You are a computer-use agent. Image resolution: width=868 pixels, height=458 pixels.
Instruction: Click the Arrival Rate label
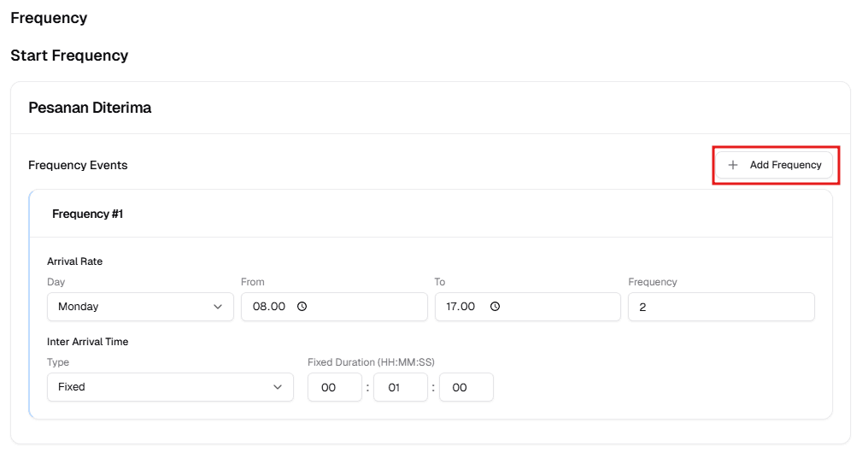tap(75, 261)
